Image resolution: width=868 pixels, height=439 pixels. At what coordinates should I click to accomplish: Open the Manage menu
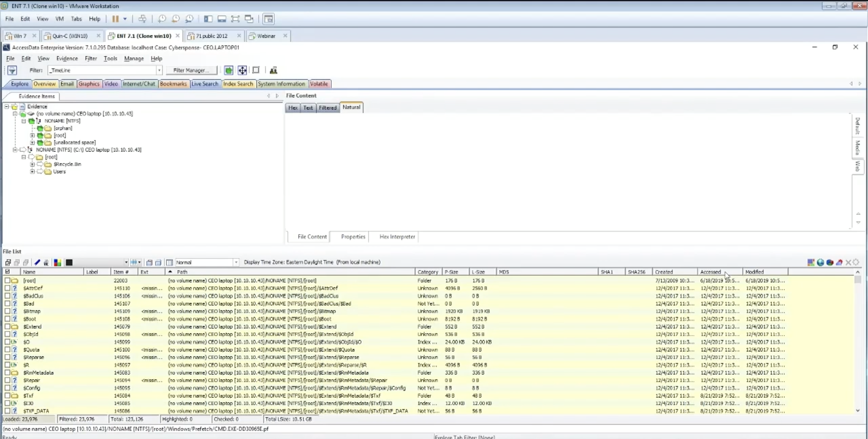tap(134, 58)
